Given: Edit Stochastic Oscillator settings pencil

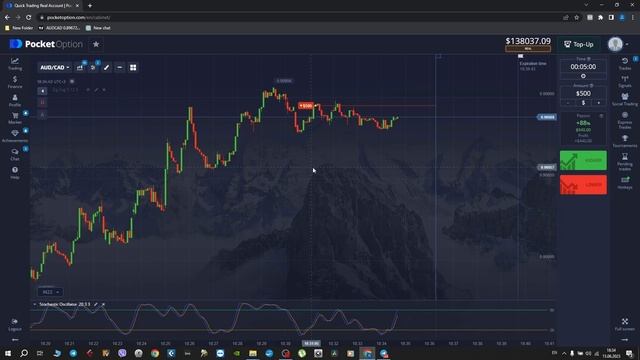Looking at the screenshot, I should [96, 304].
